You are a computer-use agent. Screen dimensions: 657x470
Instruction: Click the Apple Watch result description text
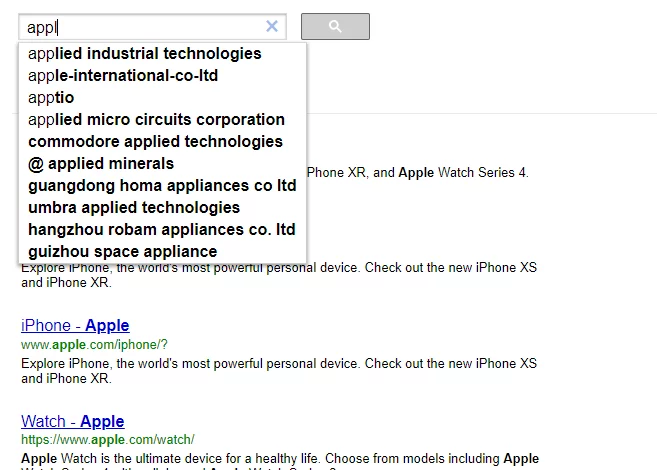tap(279, 459)
